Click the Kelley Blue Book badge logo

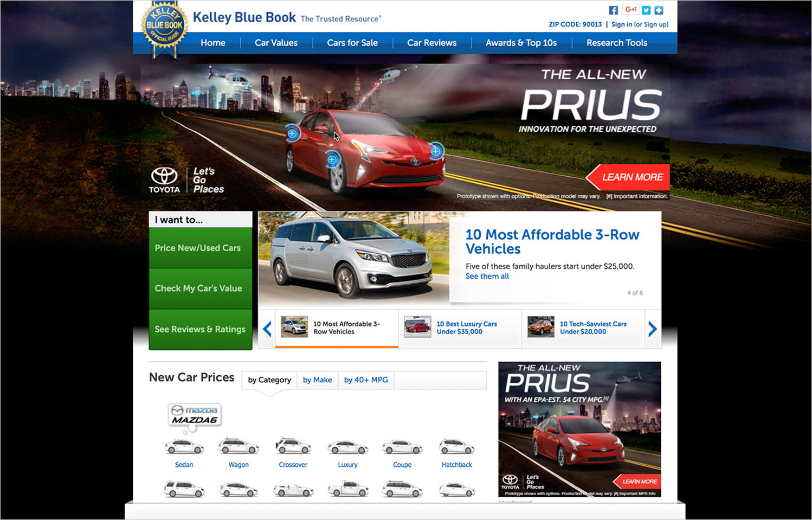click(165, 28)
